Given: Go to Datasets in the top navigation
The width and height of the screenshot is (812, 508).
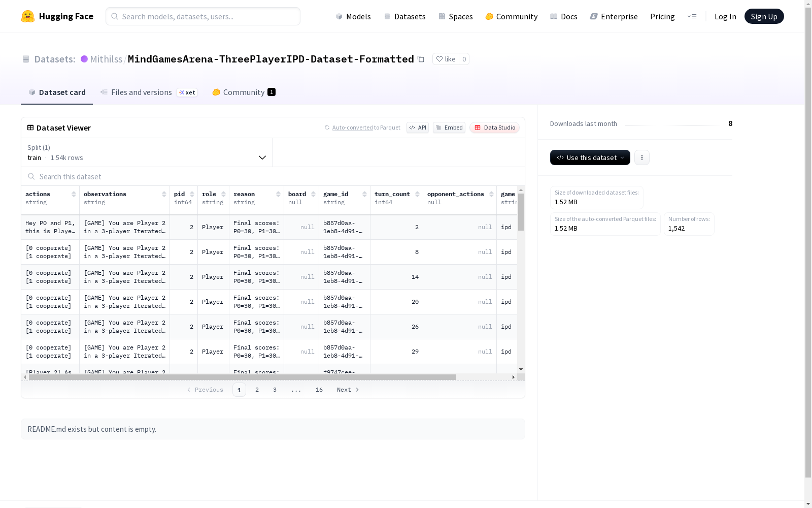Looking at the screenshot, I should [x=404, y=16].
